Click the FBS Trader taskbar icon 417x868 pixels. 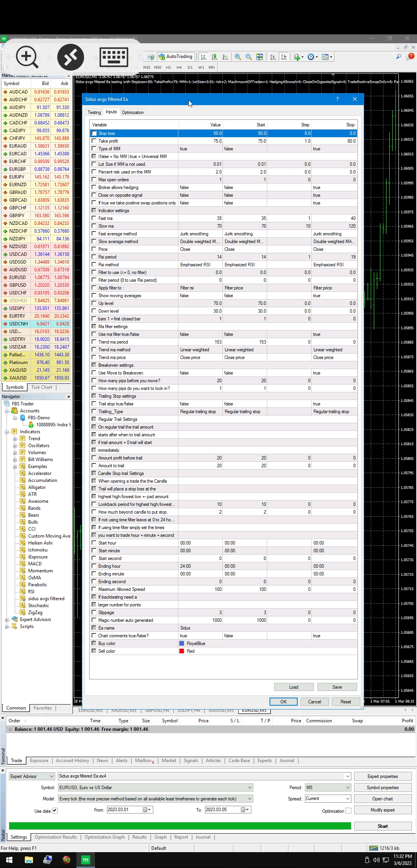85,860
